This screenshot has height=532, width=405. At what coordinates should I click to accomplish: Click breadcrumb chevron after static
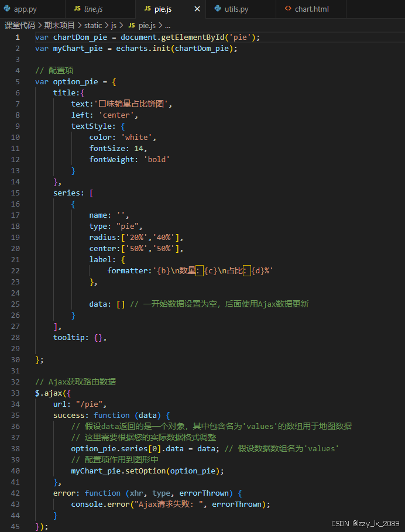point(107,25)
